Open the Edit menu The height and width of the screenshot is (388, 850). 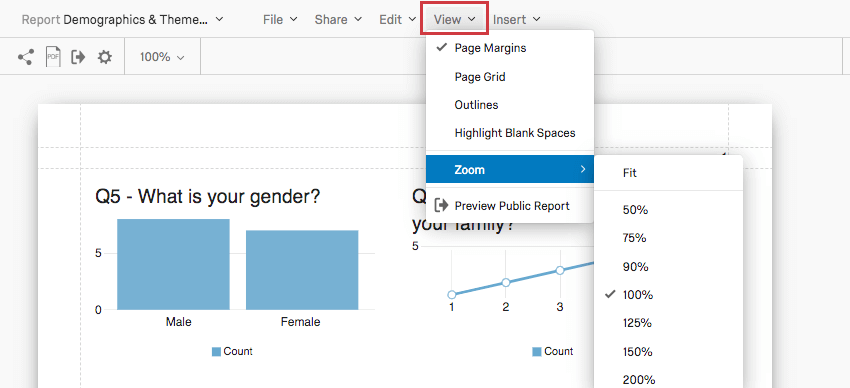(x=398, y=20)
